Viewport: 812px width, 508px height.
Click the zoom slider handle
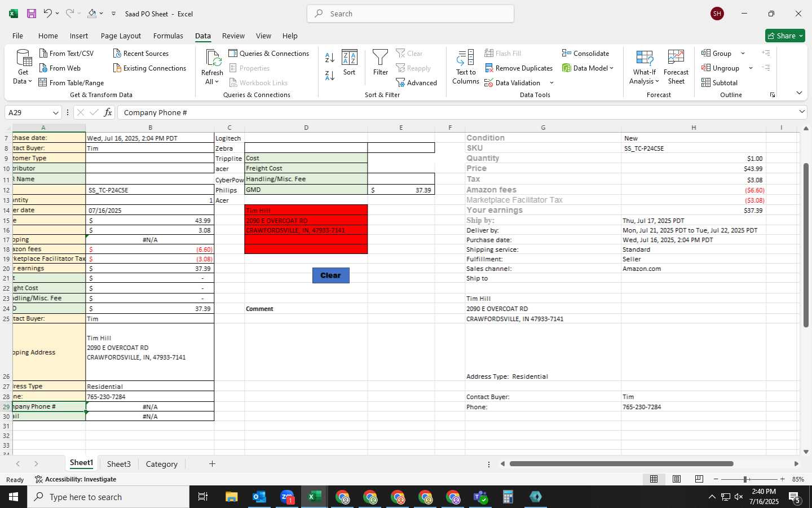[745, 479]
